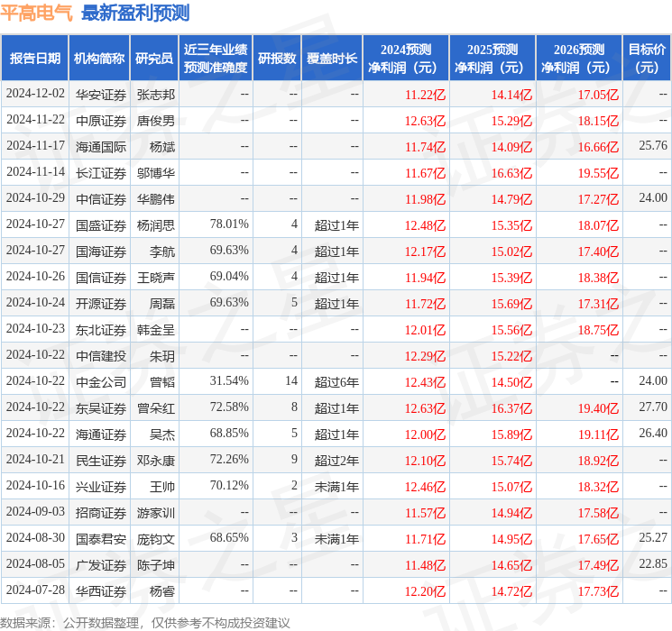Select the 报告日期 column header
Screen dimensions: 672x631
point(34,59)
